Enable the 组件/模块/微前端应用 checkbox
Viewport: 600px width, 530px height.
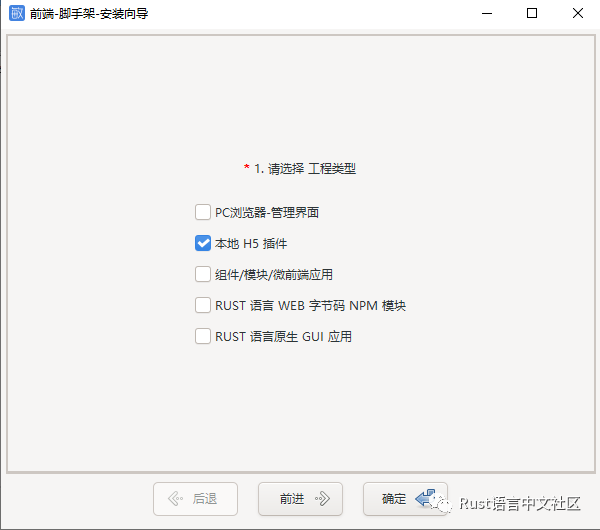(203, 274)
